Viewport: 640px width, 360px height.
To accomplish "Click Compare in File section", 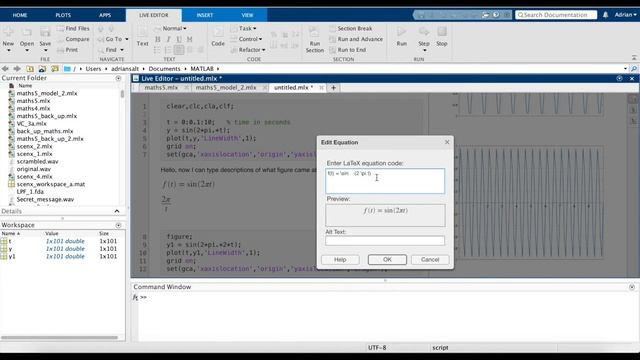I will click(x=73, y=39).
